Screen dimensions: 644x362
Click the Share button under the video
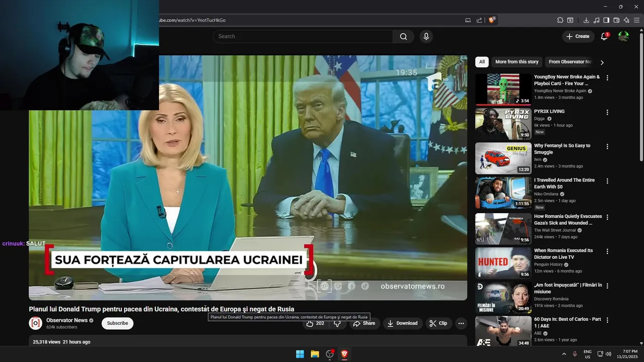coord(364,323)
